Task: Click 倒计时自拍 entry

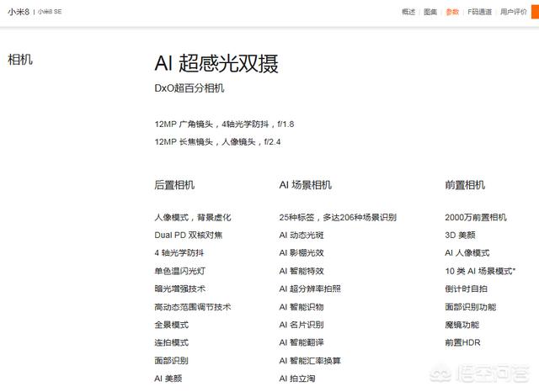Action: pos(466,289)
